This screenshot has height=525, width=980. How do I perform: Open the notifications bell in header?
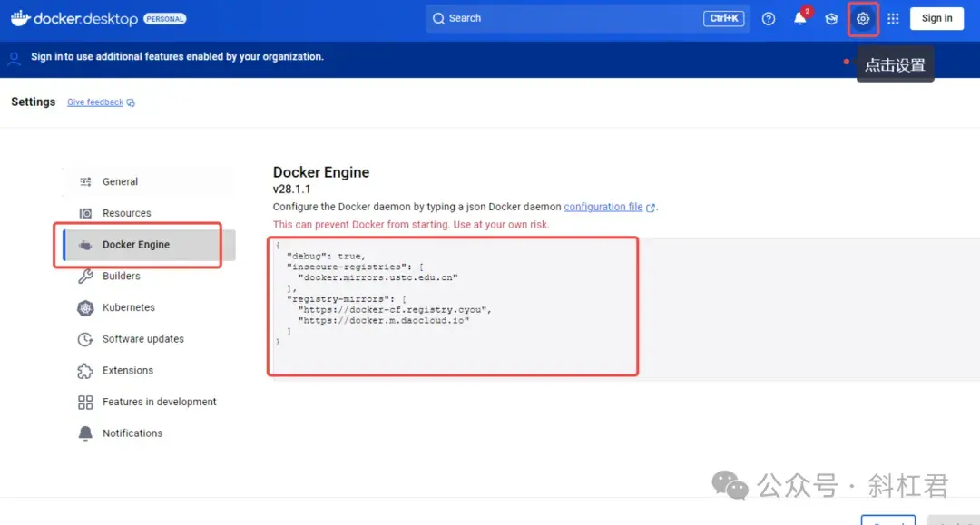[x=800, y=19]
